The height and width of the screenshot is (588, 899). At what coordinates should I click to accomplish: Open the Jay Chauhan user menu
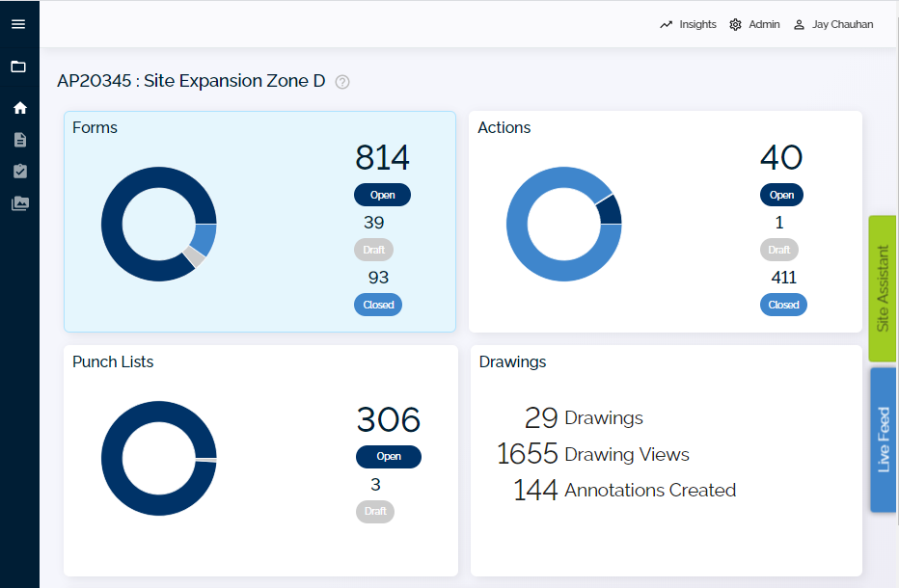[833, 25]
